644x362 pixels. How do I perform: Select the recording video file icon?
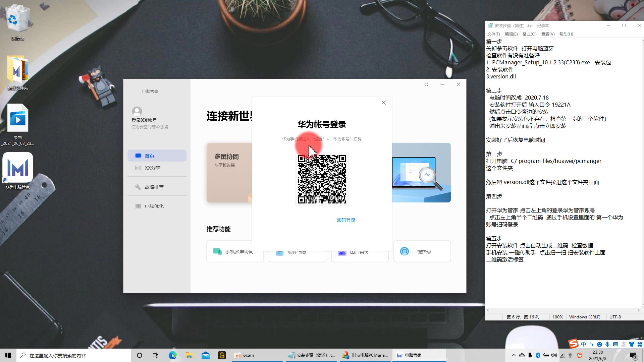(x=18, y=124)
